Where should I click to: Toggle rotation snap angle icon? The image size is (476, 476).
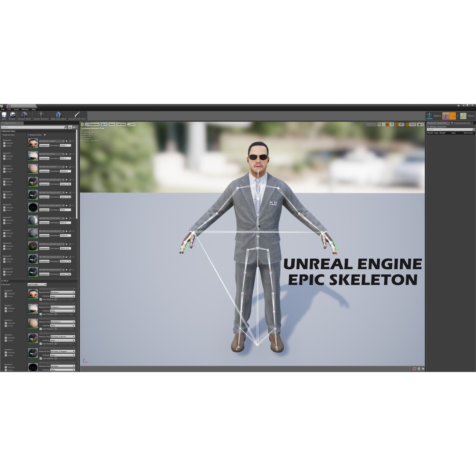tap(397, 124)
